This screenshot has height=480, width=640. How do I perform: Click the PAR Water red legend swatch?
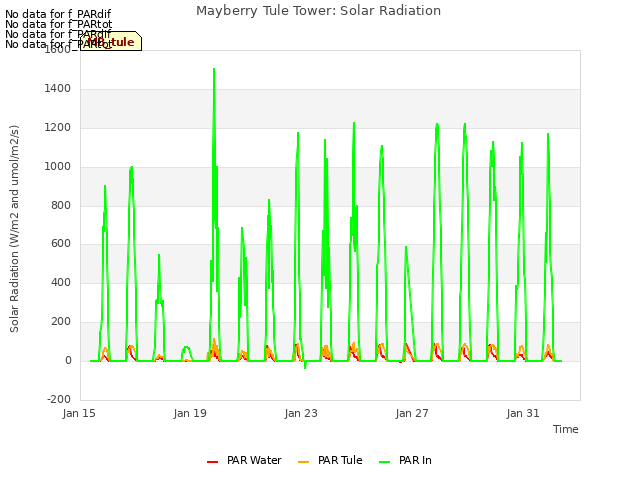[212, 462]
